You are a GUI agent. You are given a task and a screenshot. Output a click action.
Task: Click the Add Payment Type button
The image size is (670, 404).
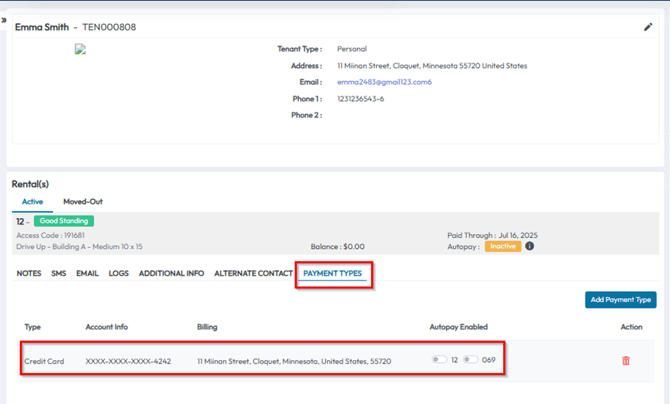click(x=620, y=300)
